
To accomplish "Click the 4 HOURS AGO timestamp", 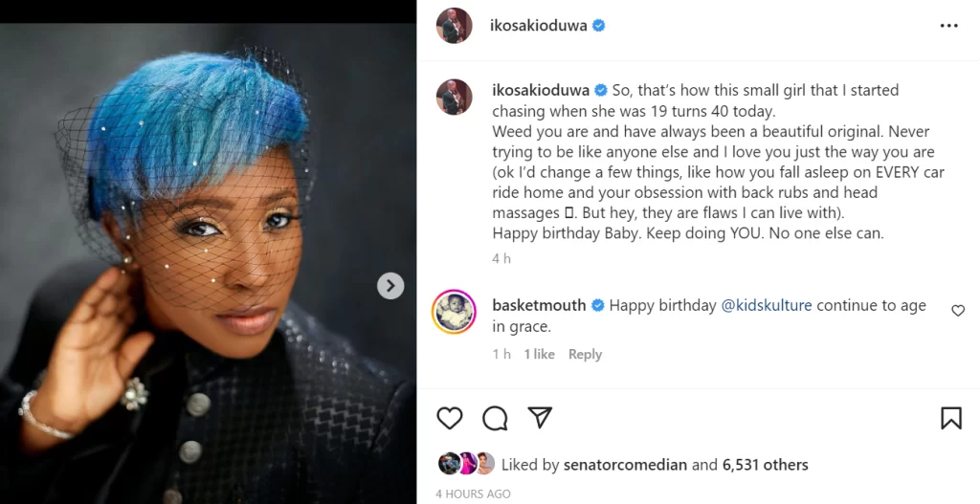I will tap(473, 493).
